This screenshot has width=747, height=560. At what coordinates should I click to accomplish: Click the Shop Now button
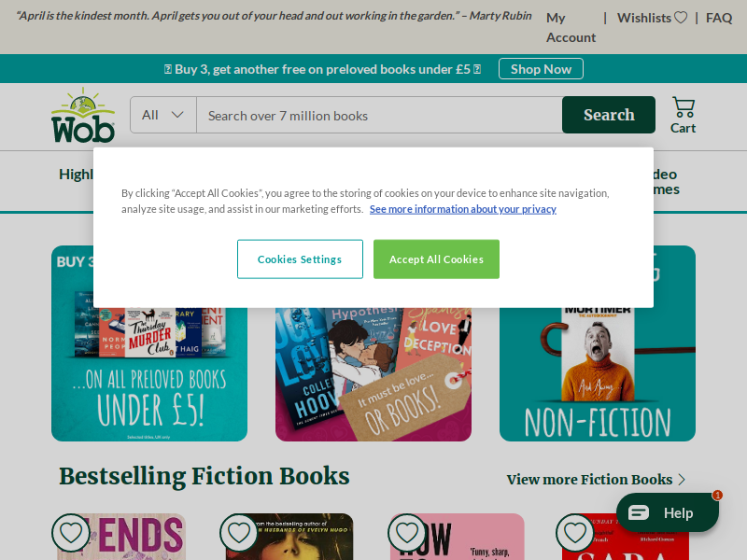(541, 69)
